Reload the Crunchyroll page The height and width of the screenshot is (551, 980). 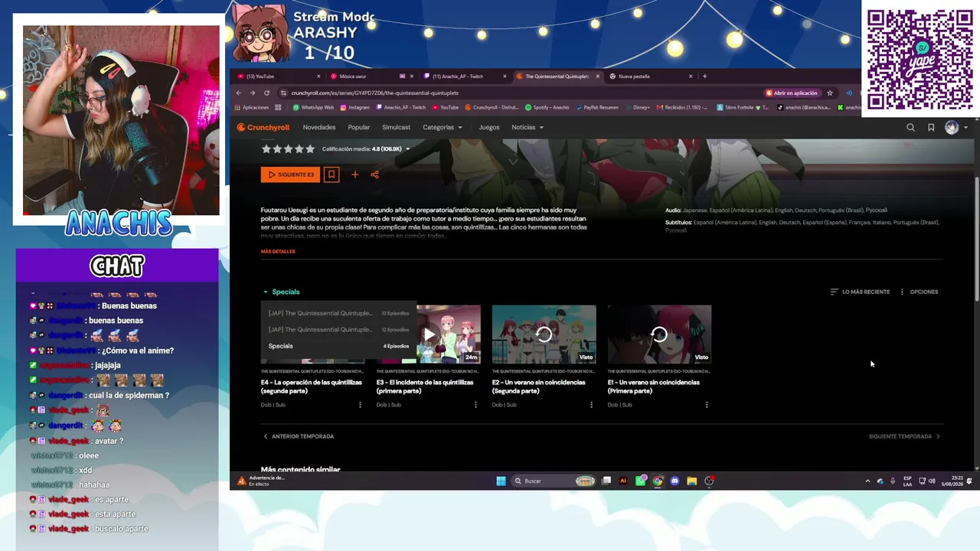(266, 93)
